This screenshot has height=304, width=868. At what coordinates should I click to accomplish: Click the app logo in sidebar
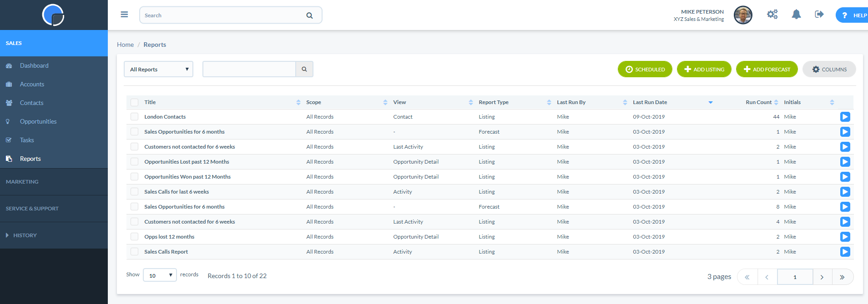(x=53, y=15)
